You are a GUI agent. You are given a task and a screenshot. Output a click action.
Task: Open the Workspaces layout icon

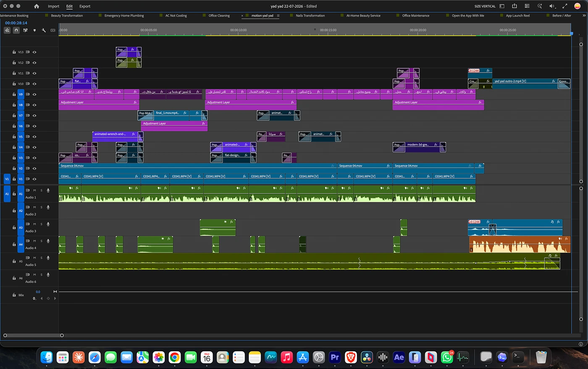pos(502,6)
